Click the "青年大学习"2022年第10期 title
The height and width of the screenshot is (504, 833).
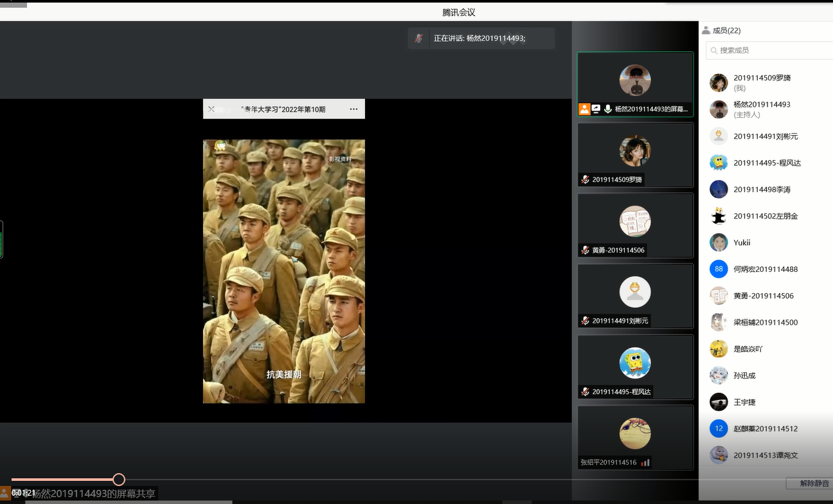tap(283, 109)
